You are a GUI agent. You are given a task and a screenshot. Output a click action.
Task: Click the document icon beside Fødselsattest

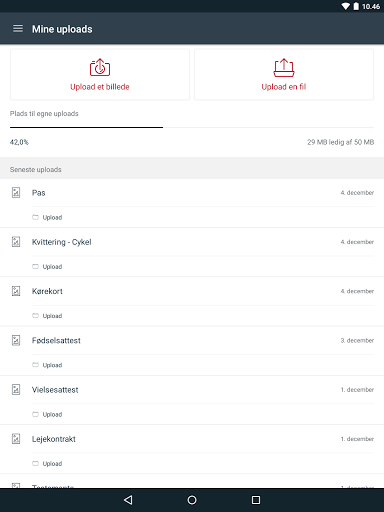click(x=16, y=340)
